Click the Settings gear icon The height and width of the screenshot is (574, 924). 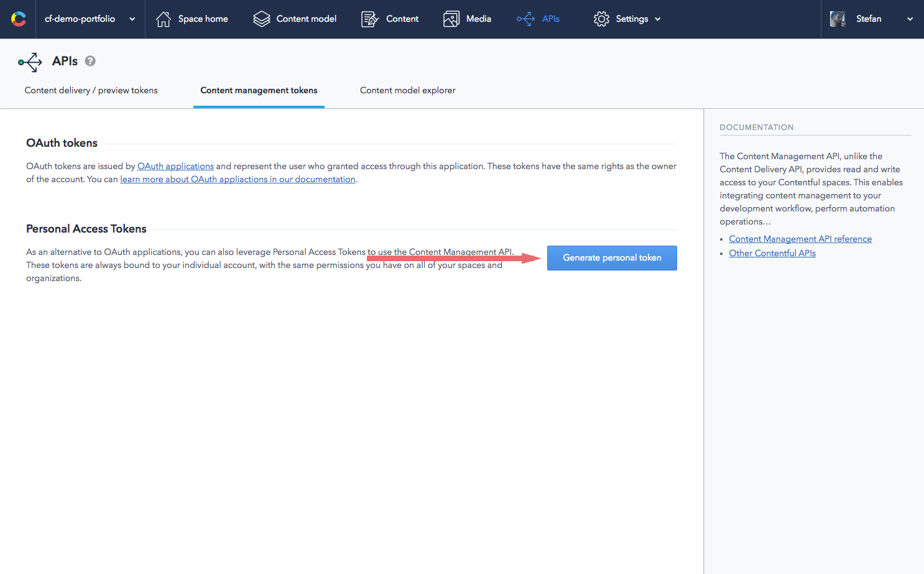(x=601, y=19)
